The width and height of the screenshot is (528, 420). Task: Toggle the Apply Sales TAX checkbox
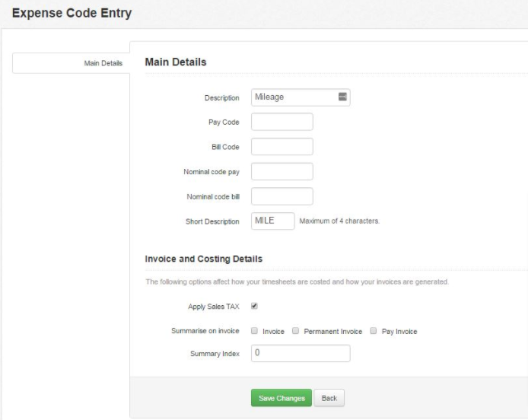pyautogui.click(x=254, y=306)
